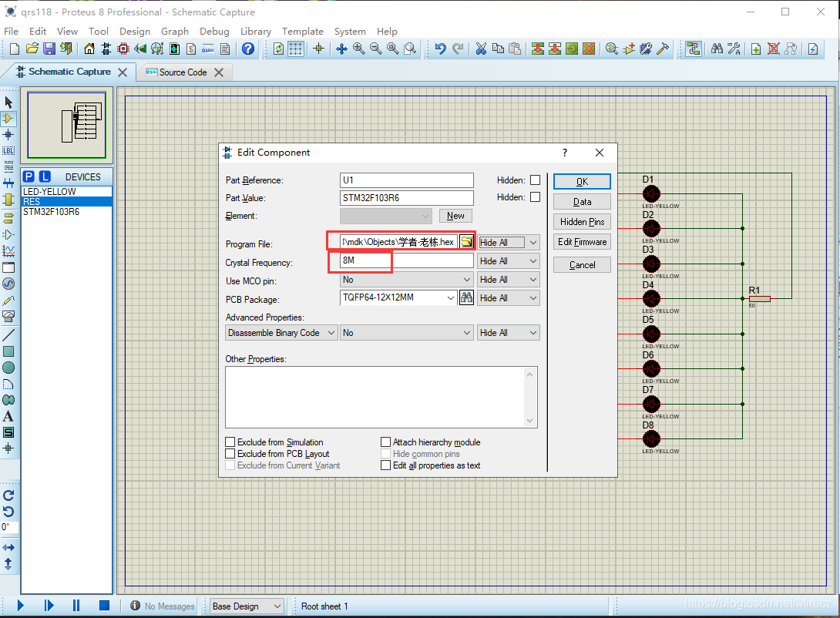840x618 pixels.
Task: Click the Zoom In magnifier icon
Action: click(x=358, y=49)
